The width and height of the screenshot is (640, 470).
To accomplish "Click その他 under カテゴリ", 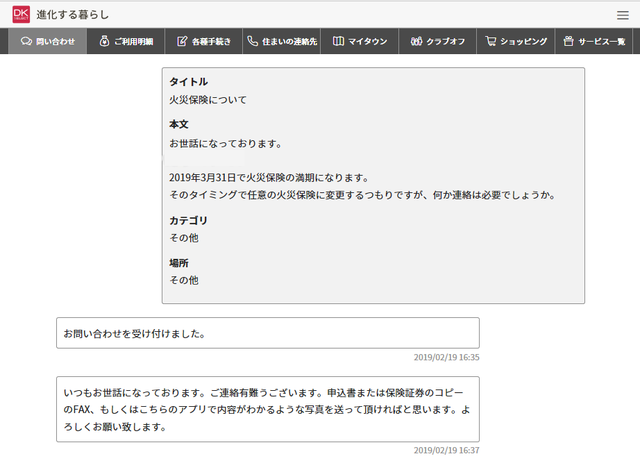I will [184, 238].
